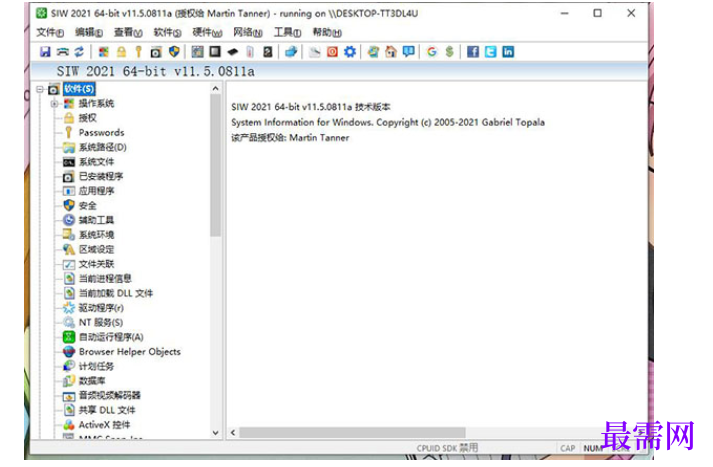Select 操作系统 in the tree
The width and height of the screenshot is (713, 467).
click(x=96, y=103)
